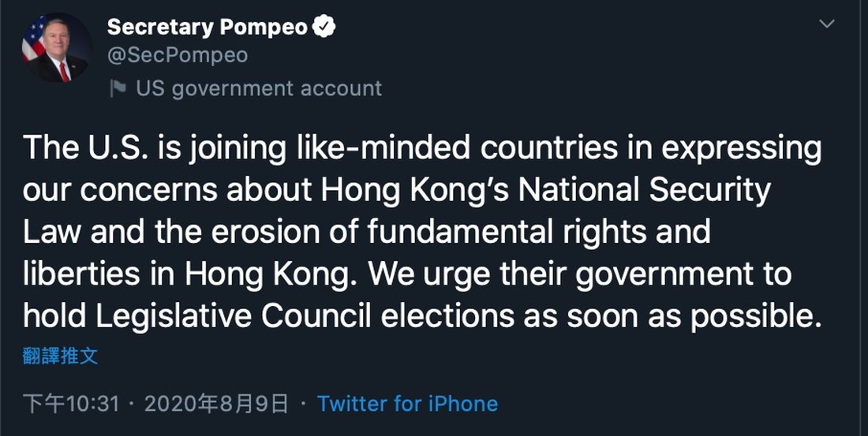Open the Twitter for iPhone source link

[407, 404]
